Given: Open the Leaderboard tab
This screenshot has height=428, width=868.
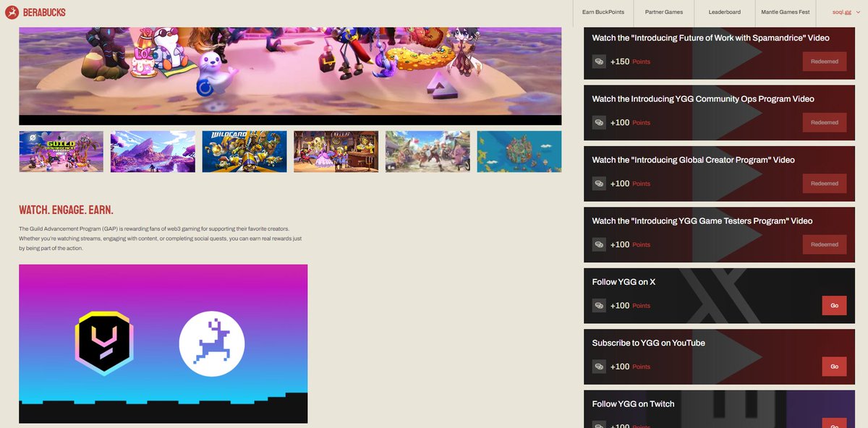Looking at the screenshot, I should point(724,12).
